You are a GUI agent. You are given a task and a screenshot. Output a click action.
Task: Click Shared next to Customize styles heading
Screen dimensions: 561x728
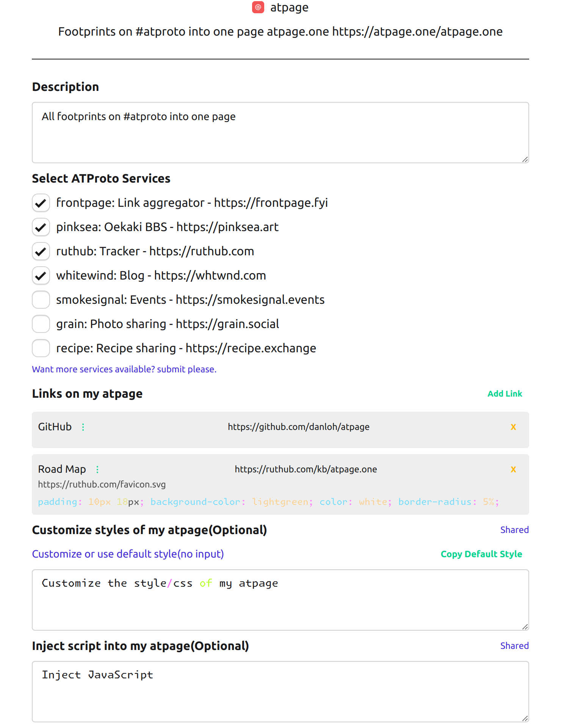pos(514,530)
